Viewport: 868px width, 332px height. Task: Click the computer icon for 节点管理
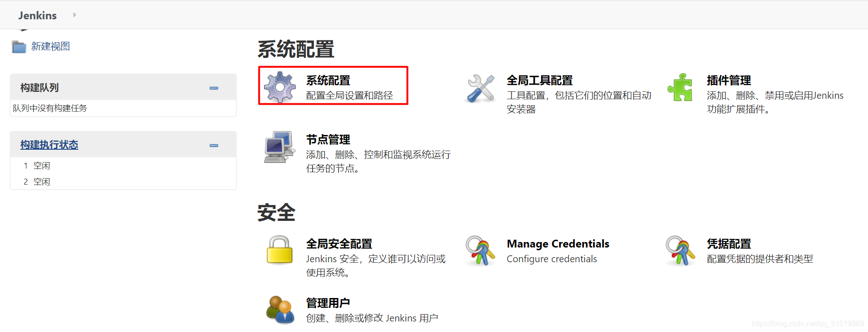coord(280,146)
